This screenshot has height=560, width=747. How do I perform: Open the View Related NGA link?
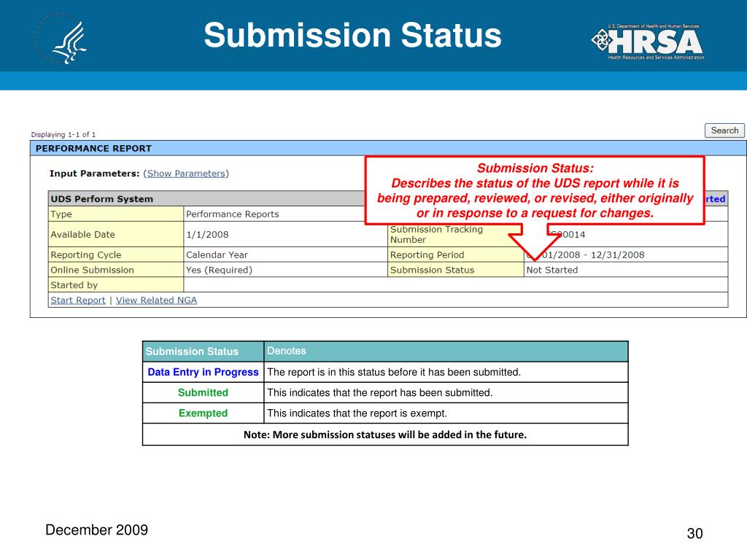[x=156, y=300]
